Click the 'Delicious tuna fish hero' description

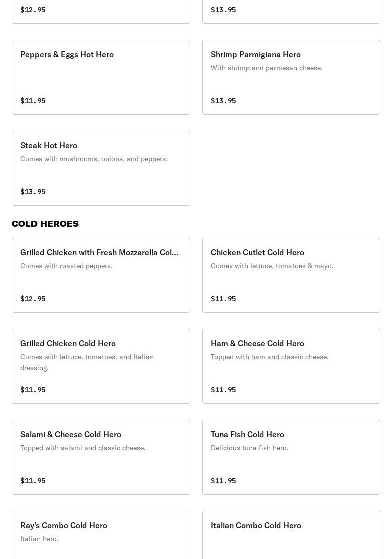[249, 448]
